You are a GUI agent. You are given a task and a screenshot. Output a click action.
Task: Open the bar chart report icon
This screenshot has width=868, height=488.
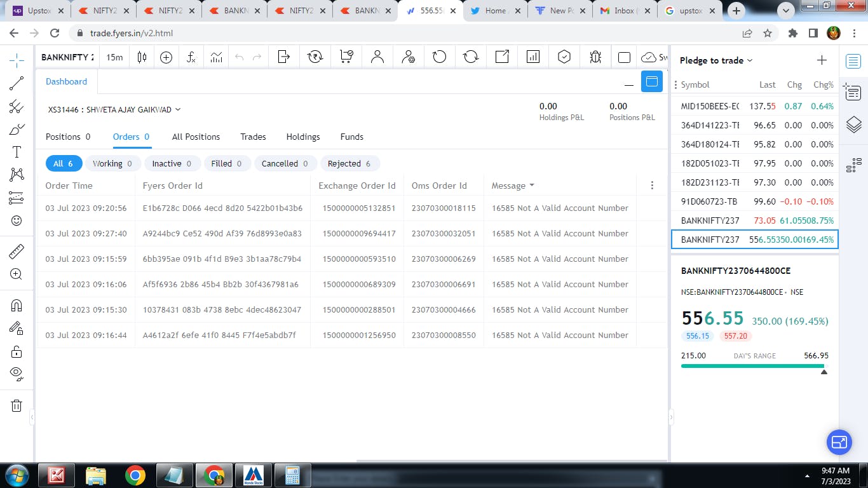click(533, 57)
